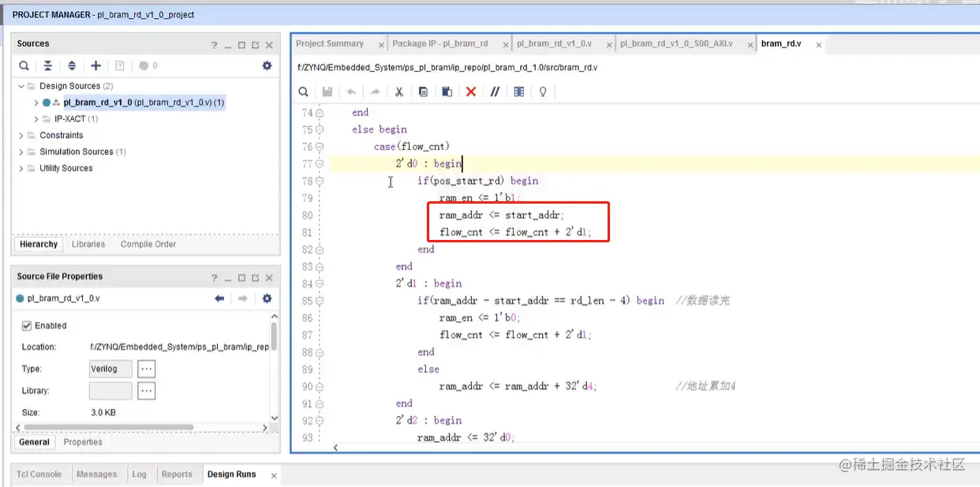Click code line 'case(flow_cnt)'

pos(411,146)
